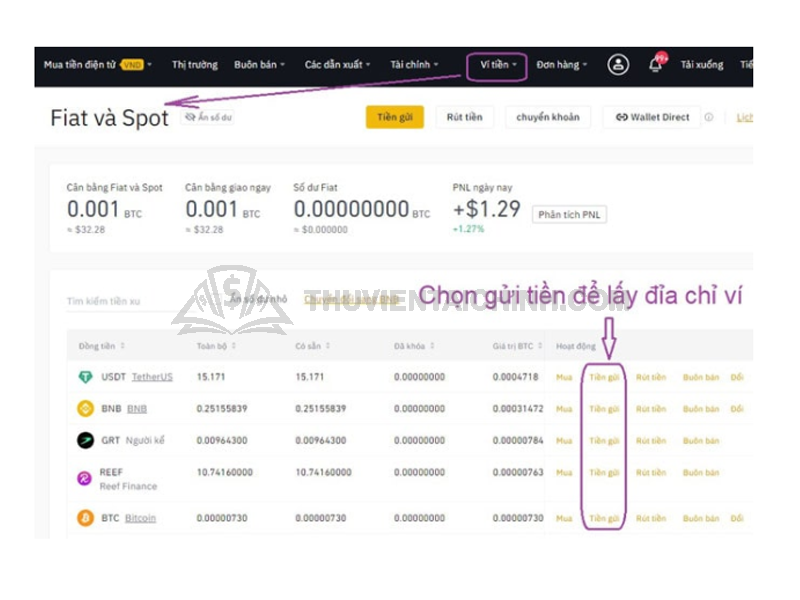Open the notifications bell icon

656,64
